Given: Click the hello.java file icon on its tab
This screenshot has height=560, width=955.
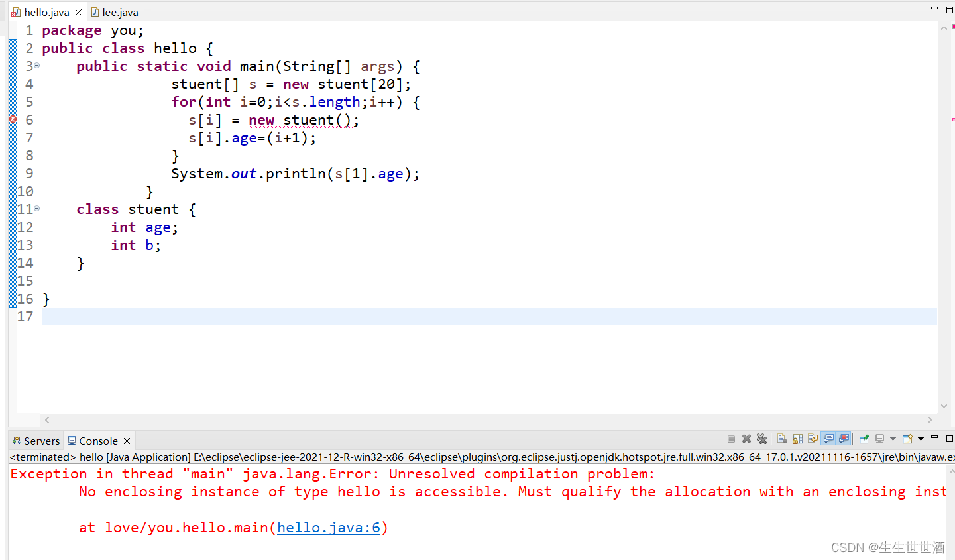Looking at the screenshot, I should tap(15, 11).
